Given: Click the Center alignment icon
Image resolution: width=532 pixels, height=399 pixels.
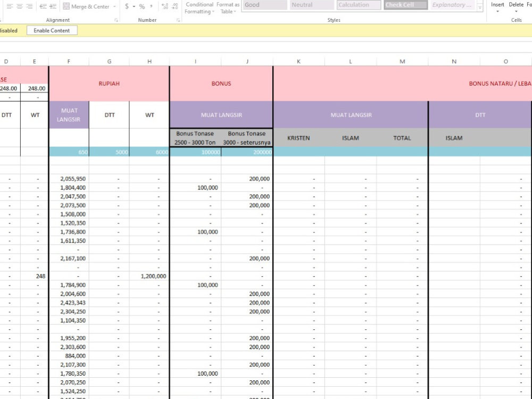Looking at the screenshot, I should coord(19,6).
